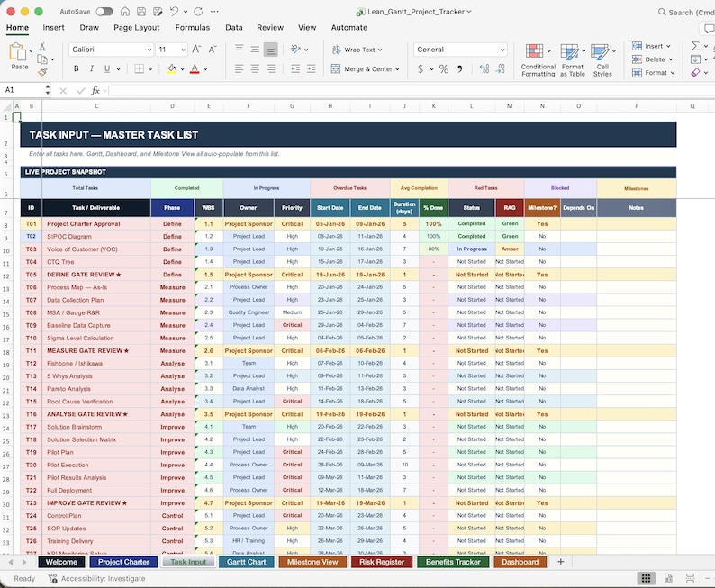Click the Save icon in title bar
This screenshot has width=715, height=588.
click(141, 12)
